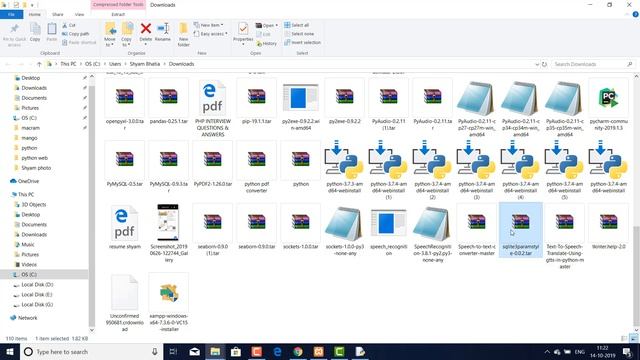Open OneDrive in navigation pane

pyautogui.click(x=24, y=181)
